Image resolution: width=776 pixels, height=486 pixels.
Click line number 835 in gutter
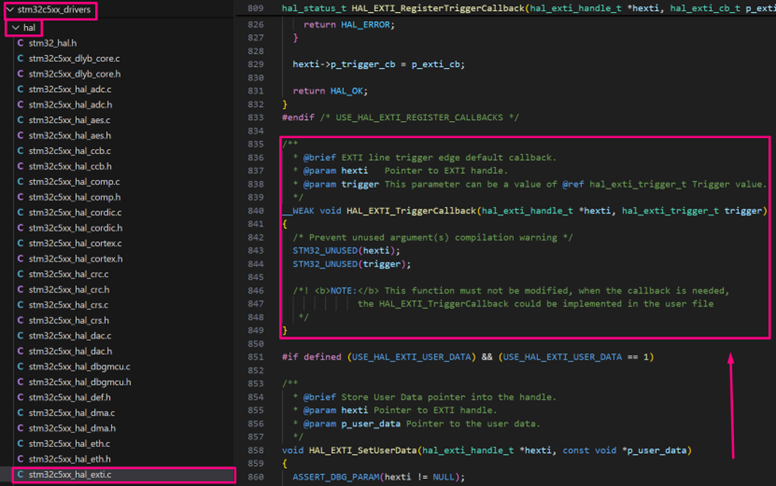coord(255,144)
